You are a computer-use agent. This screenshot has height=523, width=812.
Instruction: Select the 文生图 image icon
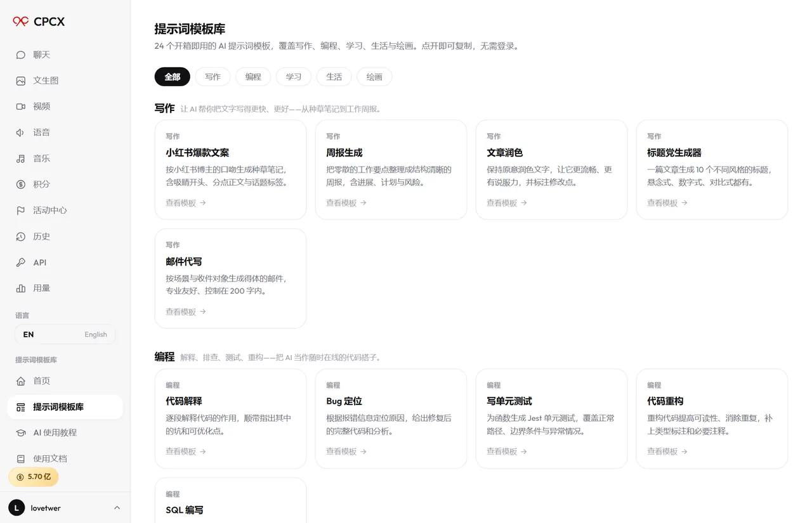pyautogui.click(x=21, y=81)
